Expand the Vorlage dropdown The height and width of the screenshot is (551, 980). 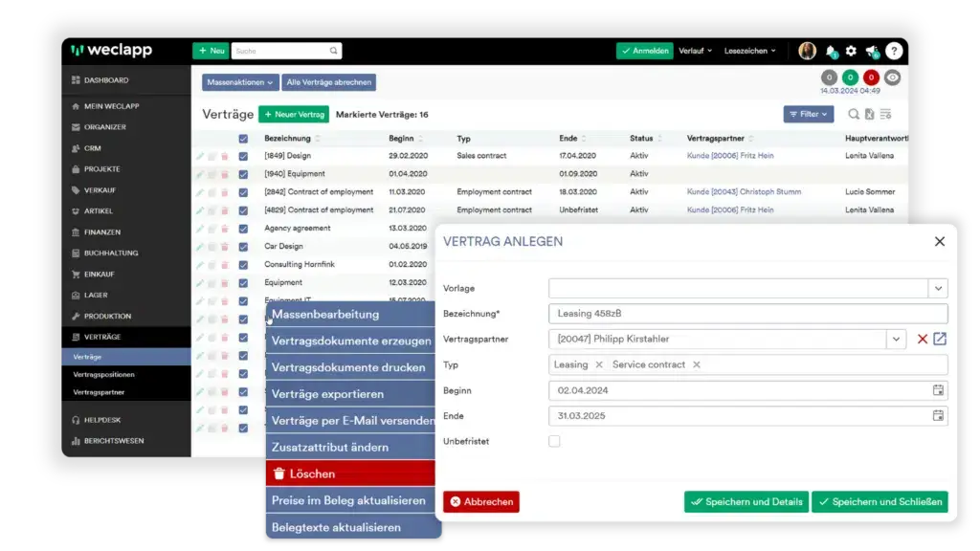pyautogui.click(x=938, y=288)
